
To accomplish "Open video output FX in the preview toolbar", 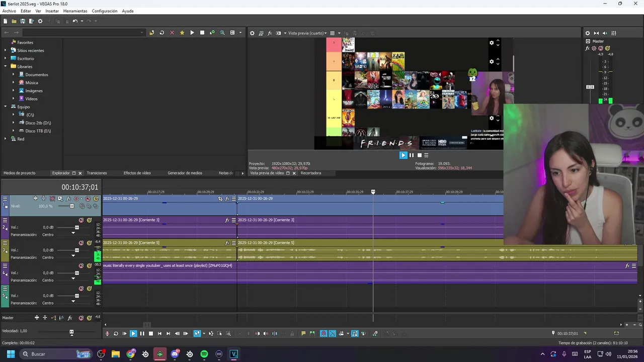I will tap(270, 33).
